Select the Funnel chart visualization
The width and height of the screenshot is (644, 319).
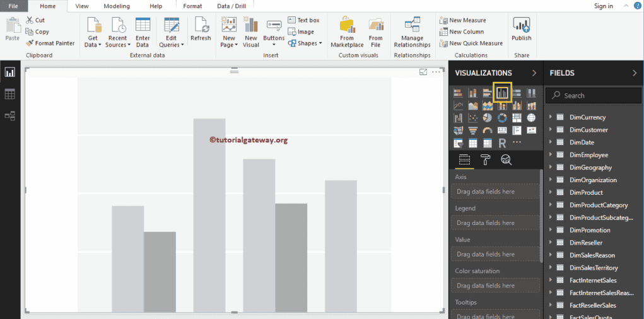pyautogui.click(x=472, y=130)
